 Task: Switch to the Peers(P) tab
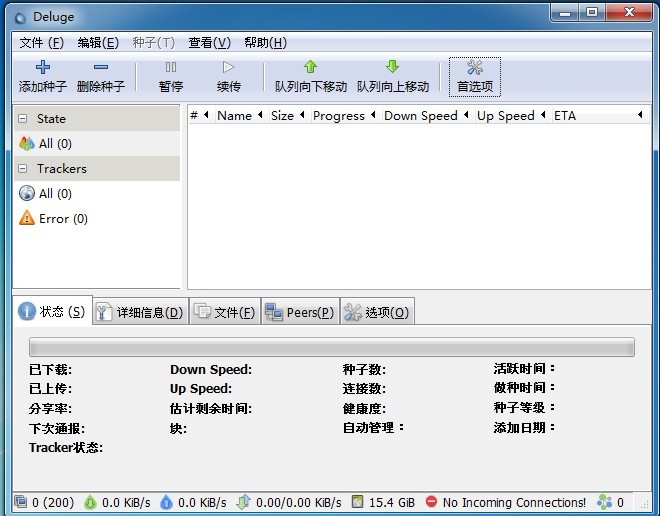(299, 312)
